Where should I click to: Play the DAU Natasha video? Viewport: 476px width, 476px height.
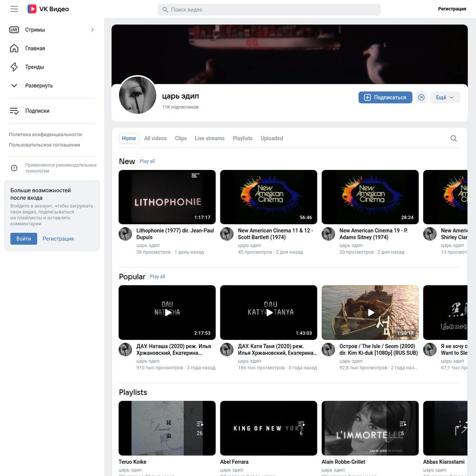coord(167,312)
